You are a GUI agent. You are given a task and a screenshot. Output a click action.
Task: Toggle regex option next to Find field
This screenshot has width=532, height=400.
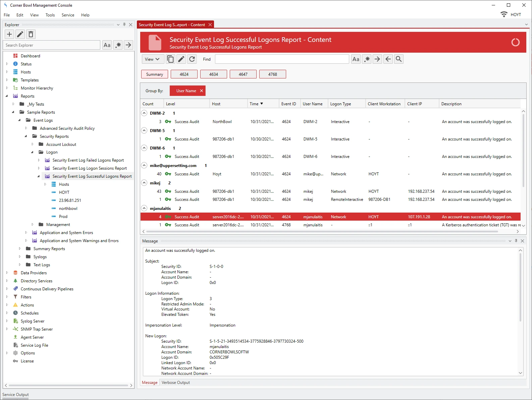pyautogui.click(x=367, y=59)
